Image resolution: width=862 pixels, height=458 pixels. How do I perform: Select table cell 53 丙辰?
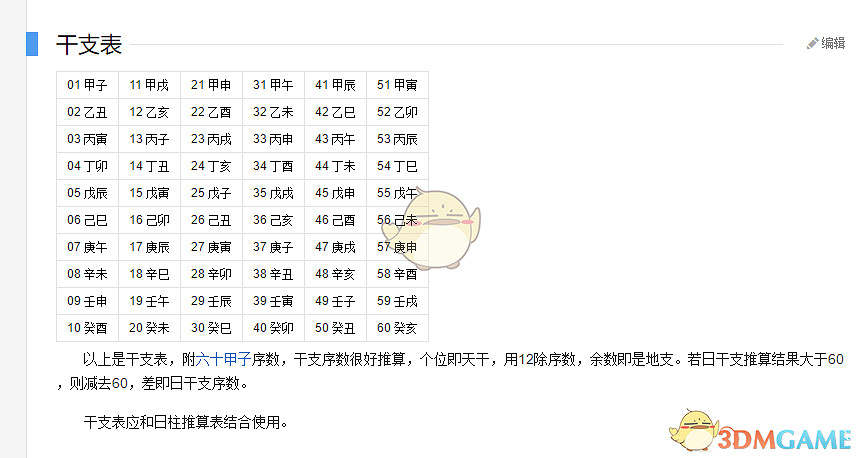coord(397,139)
